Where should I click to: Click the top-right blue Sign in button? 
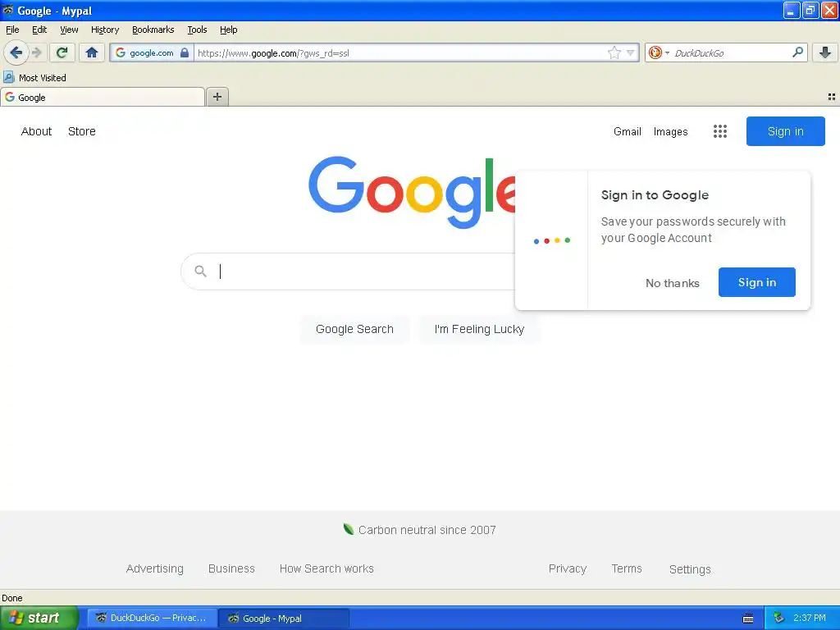(x=785, y=131)
